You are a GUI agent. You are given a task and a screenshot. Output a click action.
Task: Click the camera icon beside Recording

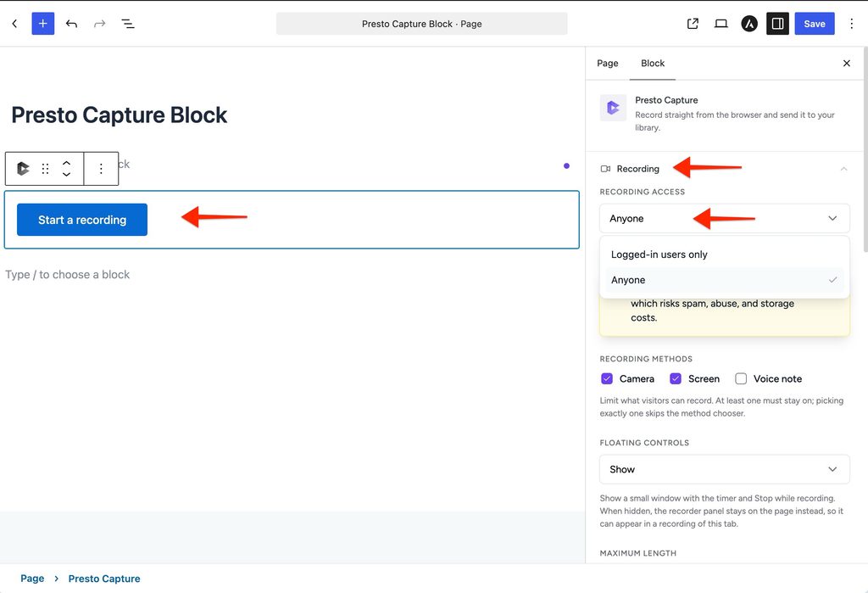click(605, 169)
